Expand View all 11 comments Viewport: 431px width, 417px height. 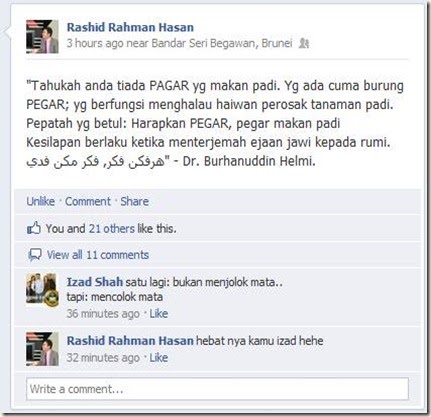[x=98, y=255]
